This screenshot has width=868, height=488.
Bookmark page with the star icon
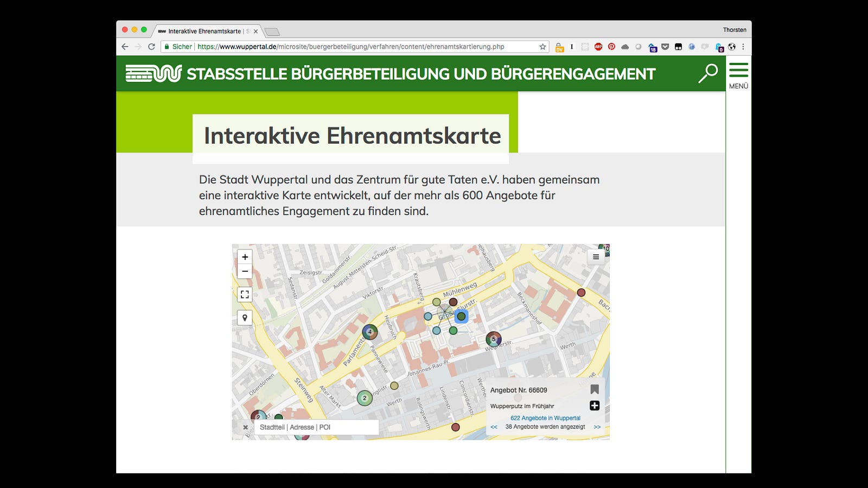click(542, 47)
